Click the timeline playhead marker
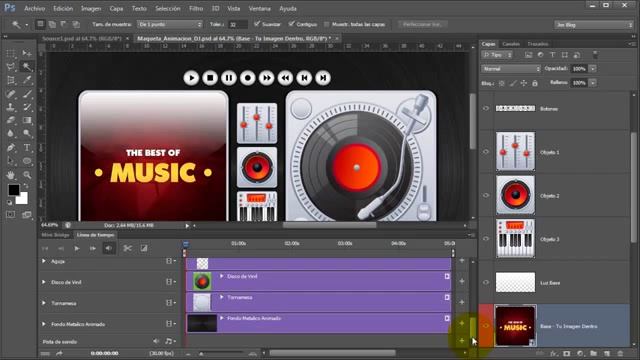Screen dimensions: 640x360 click(186, 244)
